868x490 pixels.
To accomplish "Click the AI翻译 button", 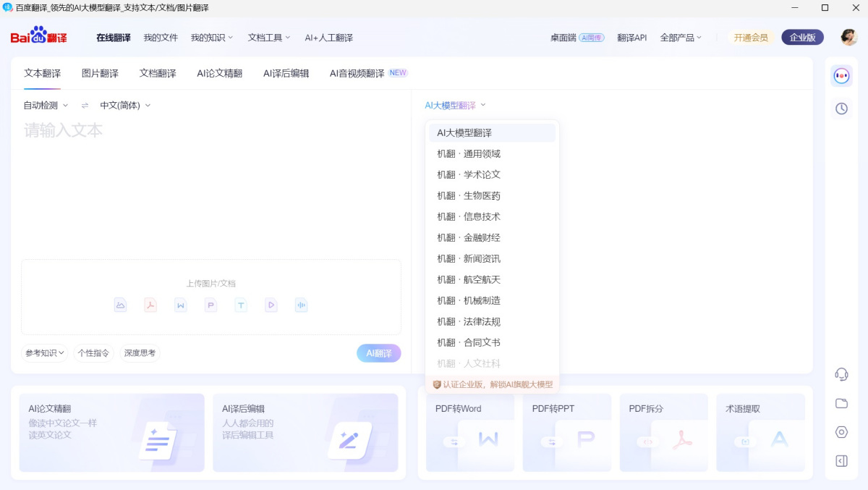I will click(378, 353).
